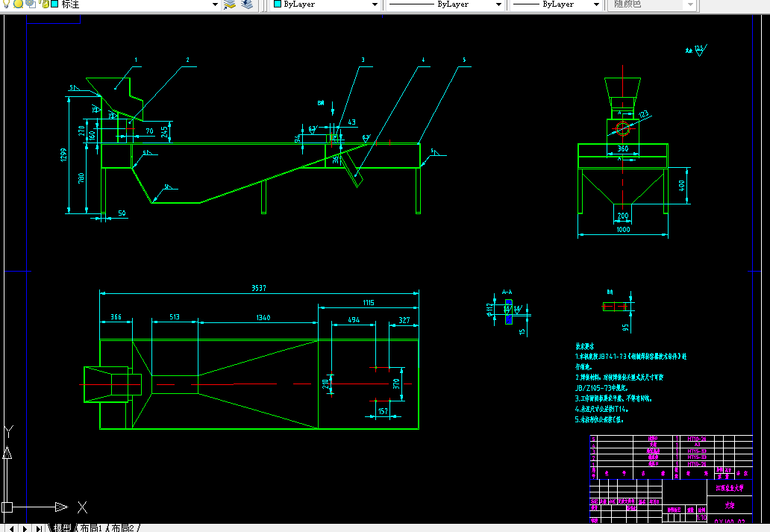Image resolution: width=770 pixels, height=532 pixels.
Task: Click the Make Object's Layer Current icon
Action: pyautogui.click(x=230, y=4)
